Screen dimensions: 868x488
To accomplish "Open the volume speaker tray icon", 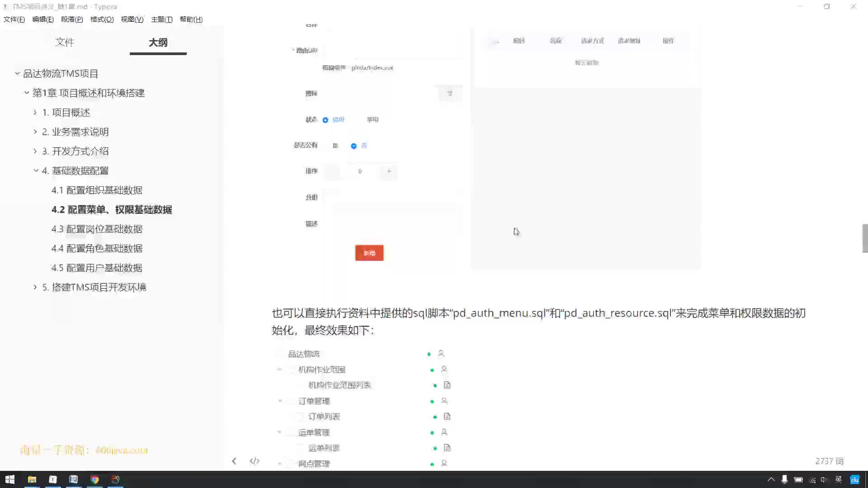I will tap(824, 479).
